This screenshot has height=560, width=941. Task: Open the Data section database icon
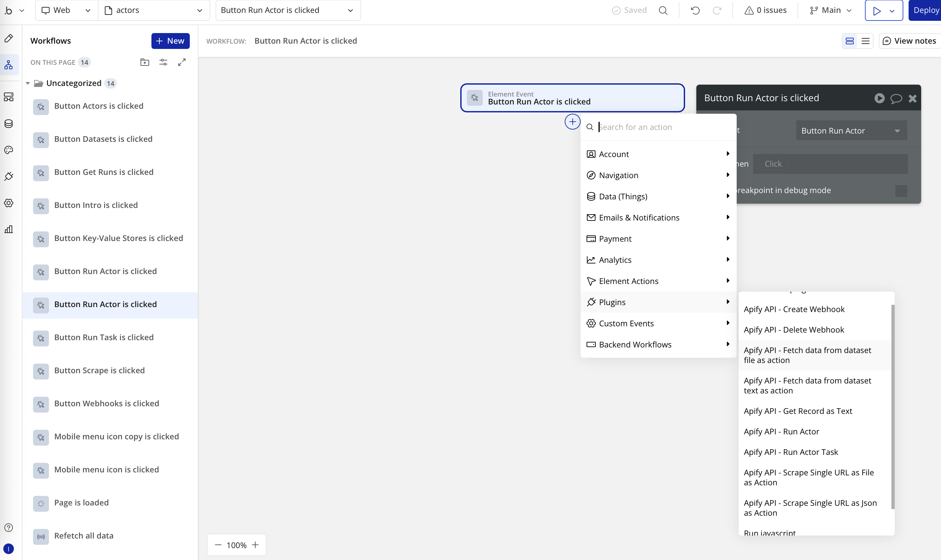coord(9,123)
